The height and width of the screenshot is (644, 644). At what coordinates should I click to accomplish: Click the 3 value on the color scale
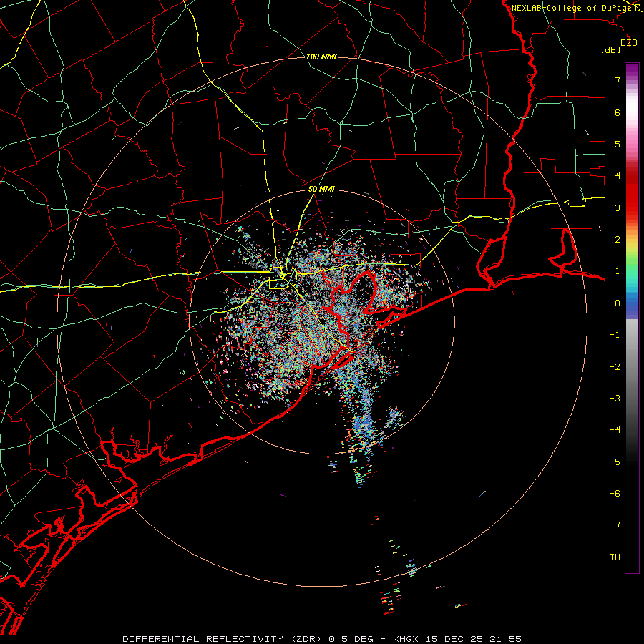618,208
